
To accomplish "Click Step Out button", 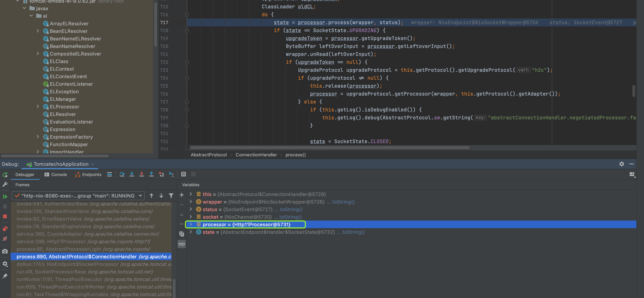I will click(151, 174).
